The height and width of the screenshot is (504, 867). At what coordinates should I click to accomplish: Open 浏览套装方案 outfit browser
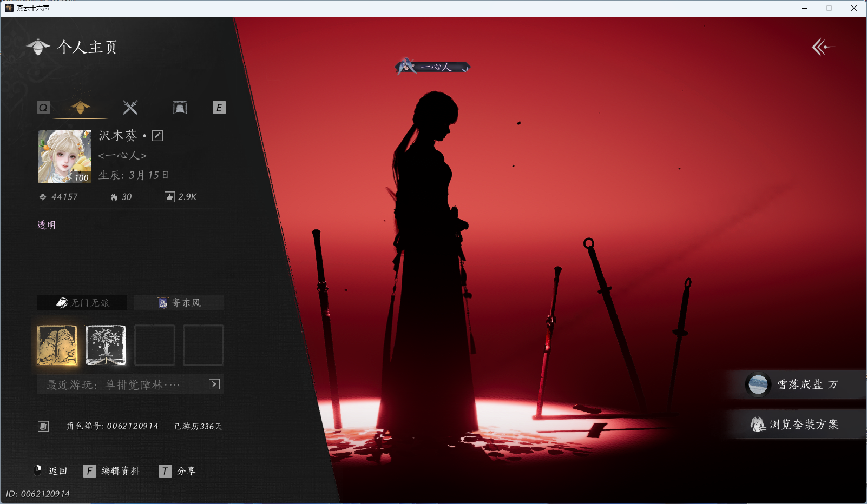point(797,425)
